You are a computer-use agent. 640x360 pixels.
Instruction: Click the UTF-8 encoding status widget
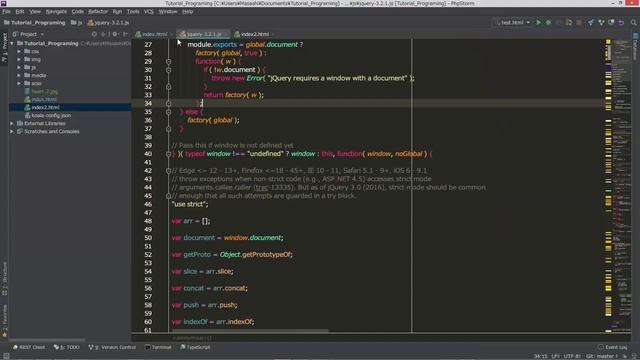(572, 356)
